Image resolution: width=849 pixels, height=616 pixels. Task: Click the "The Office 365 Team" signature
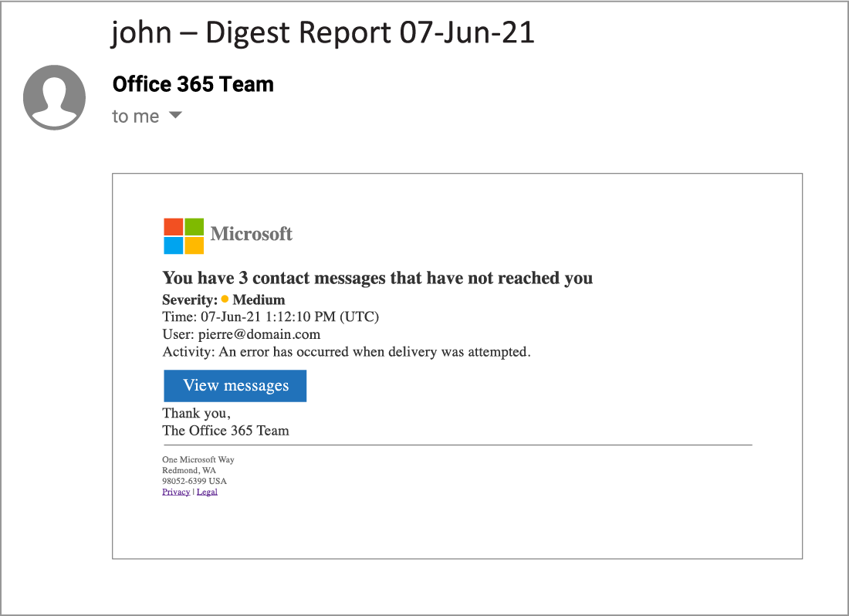226,430
